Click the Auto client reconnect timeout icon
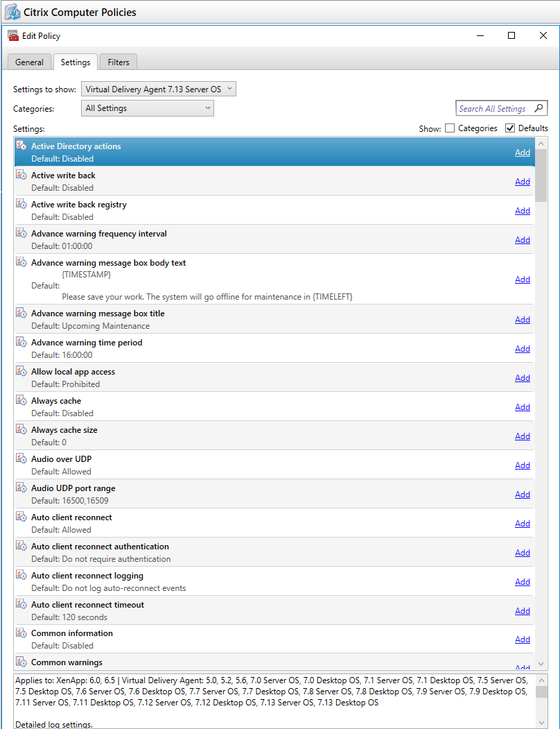This screenshot has height=729, width=560. click(x=21, y=604)
